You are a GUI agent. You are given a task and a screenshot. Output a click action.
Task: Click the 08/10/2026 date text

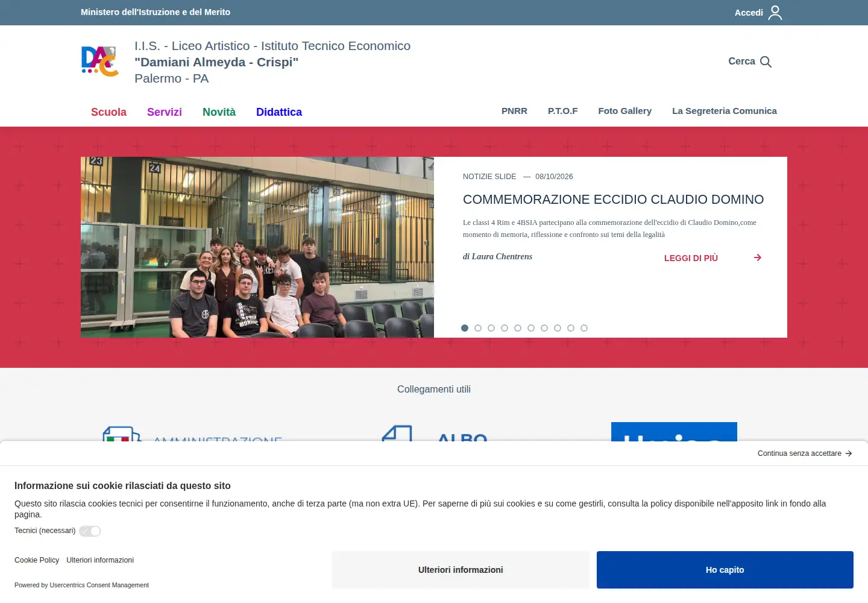pos(554,177)
